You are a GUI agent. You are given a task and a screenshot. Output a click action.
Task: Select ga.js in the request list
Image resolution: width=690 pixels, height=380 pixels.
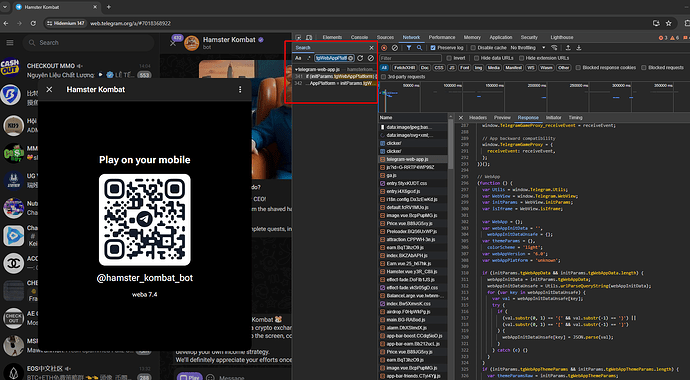(x=413, y=175)
